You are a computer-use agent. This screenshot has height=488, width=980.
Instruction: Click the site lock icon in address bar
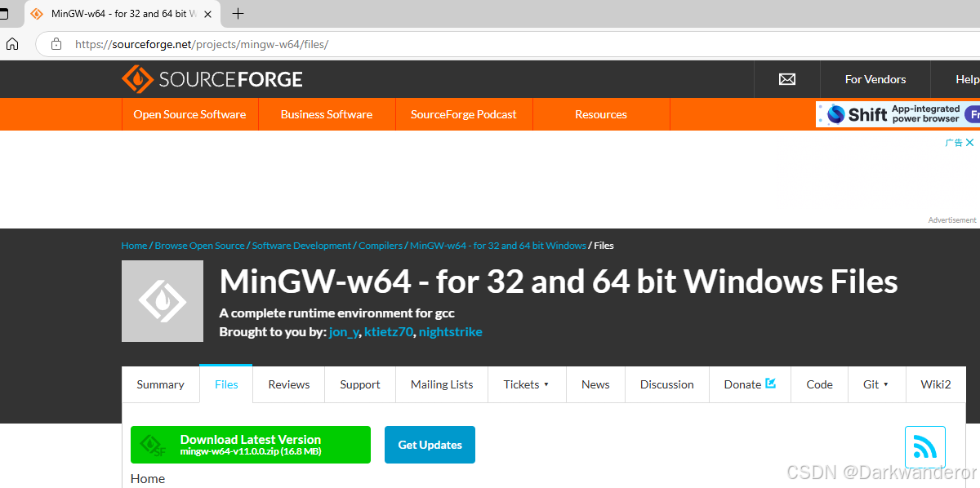coord(56,44)
